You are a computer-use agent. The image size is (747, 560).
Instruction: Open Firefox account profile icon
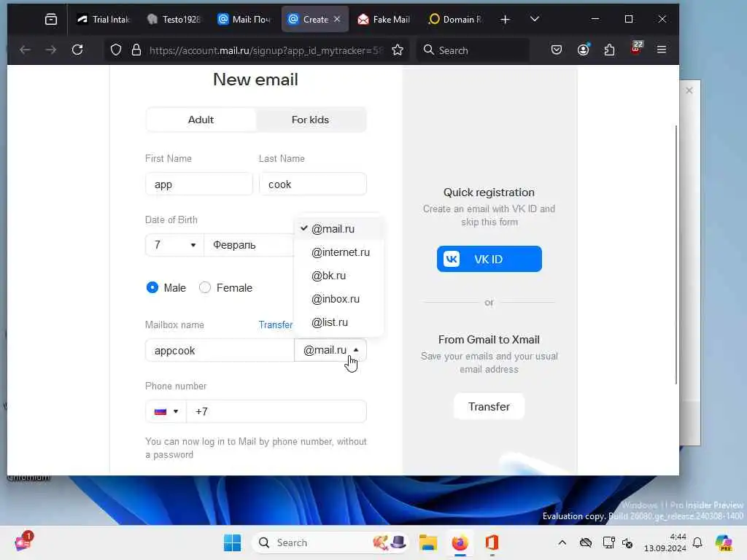[583, 50]
